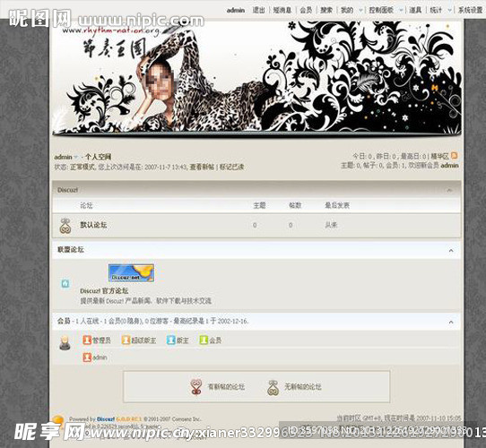Click the 会员 heading in the online bar
Viewport: 486px width, 448px height.
(x=64, y=321)
